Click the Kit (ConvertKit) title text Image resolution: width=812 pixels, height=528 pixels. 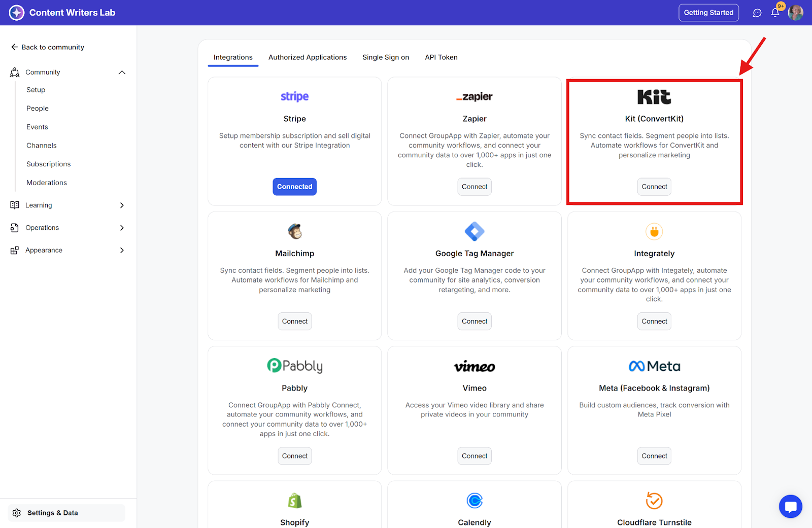click(654, 119)
